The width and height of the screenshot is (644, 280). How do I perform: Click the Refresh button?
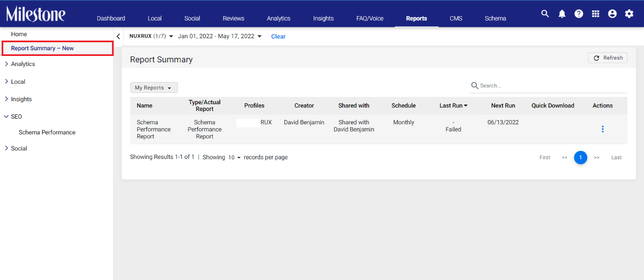(608, 58)
